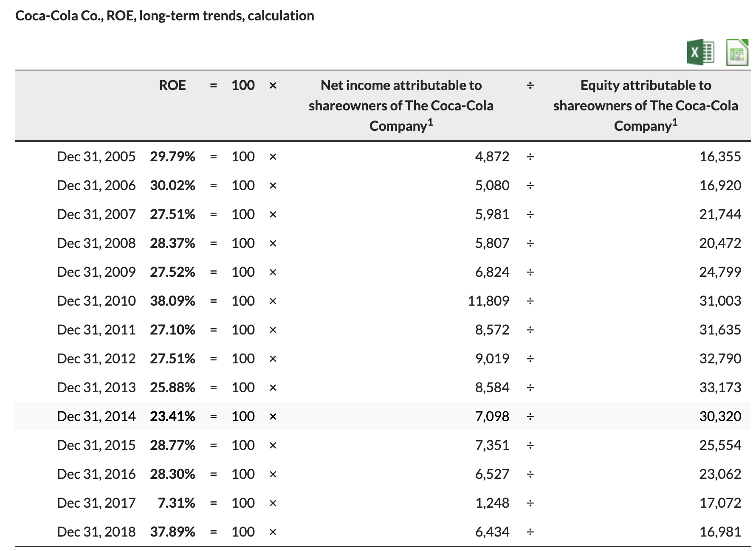
Task: Click equity value 33,173
Action: [x=720, y=388]
